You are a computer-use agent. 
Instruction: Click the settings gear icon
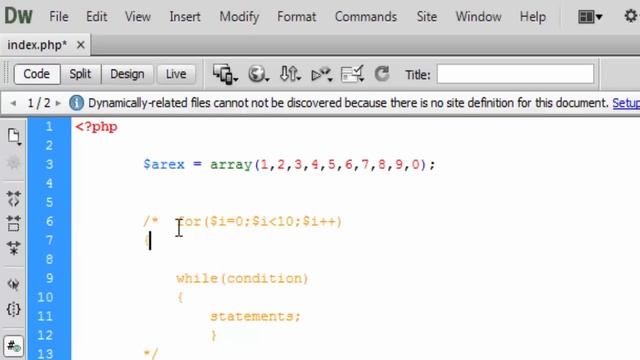(631, 16)
